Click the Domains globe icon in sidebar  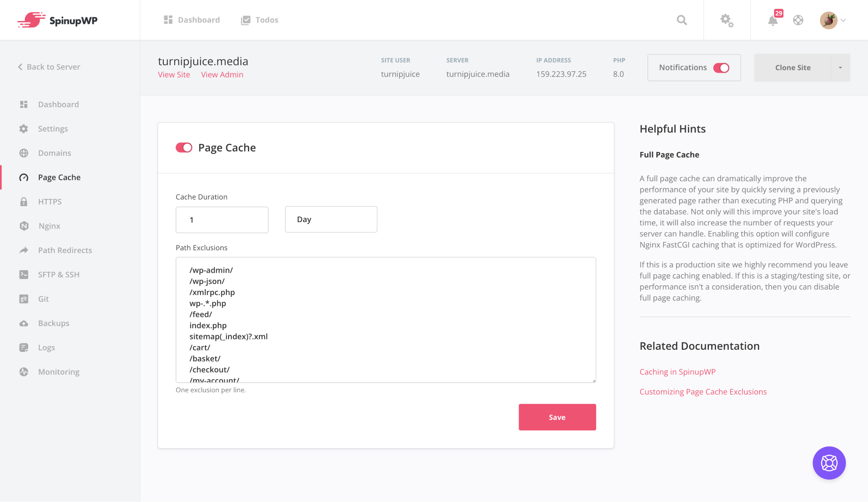(24, 153)
